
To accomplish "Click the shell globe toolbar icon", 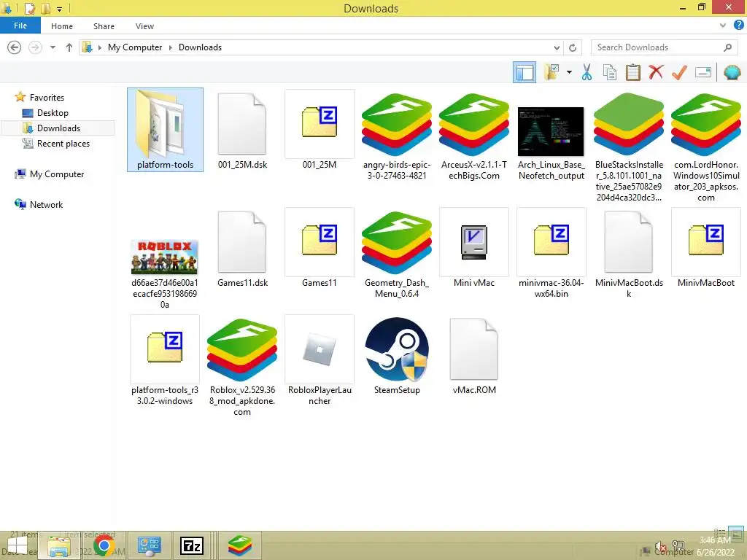I will coord(732,72).
